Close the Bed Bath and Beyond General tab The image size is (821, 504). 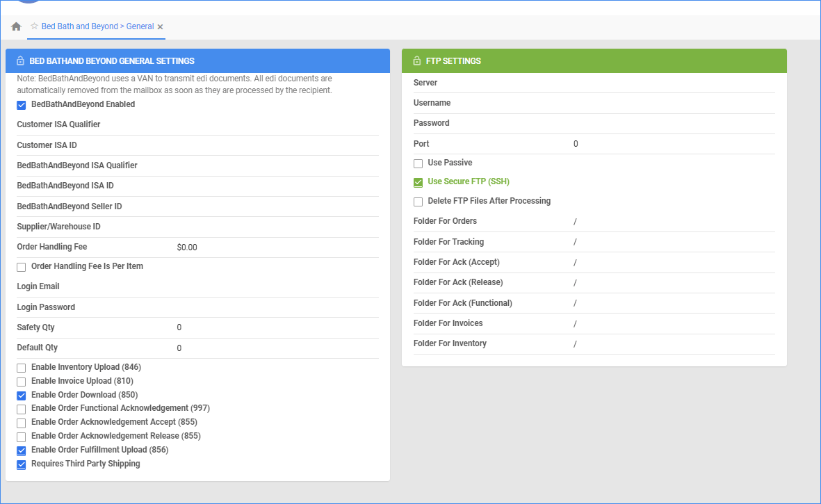pos(159,26)
